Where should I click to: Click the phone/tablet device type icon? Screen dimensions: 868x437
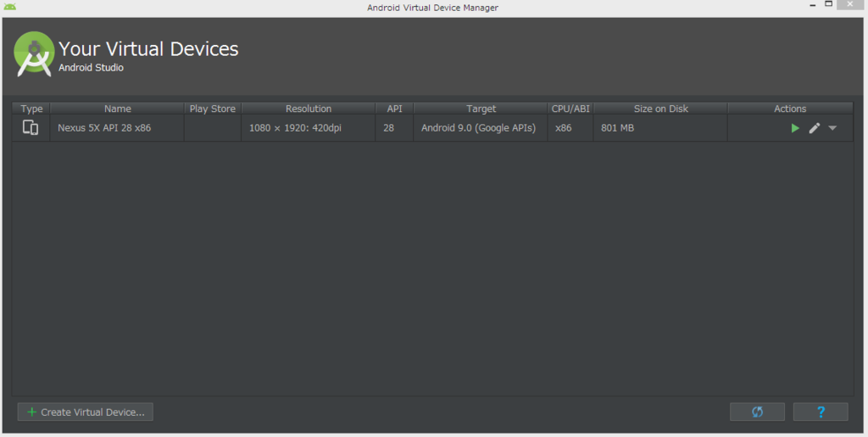coord(31,128)
